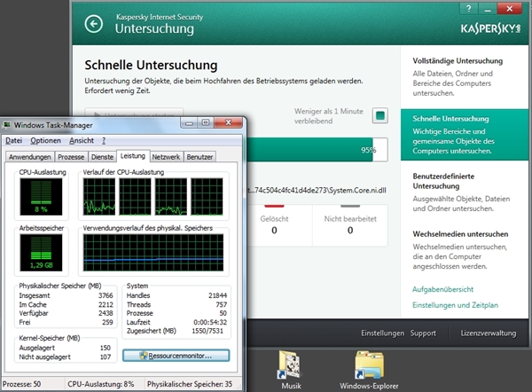Switch to the Prozesse tab

(x=71, y=157)
